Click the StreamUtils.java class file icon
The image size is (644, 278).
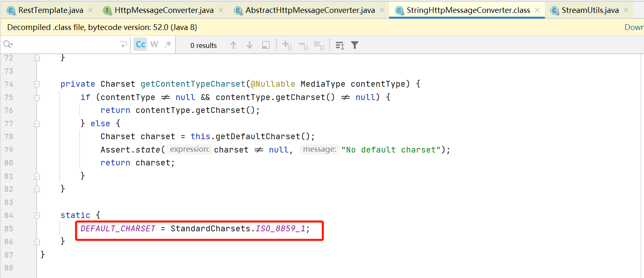554,10
